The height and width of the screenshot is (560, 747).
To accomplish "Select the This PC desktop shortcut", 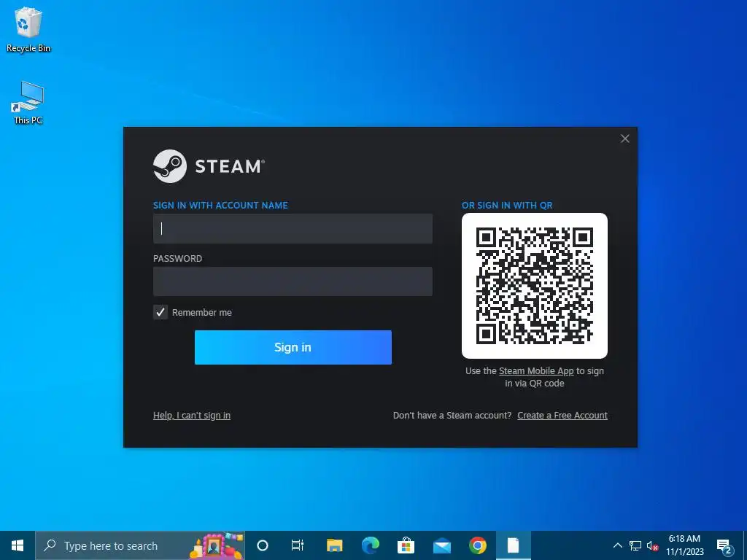I will coord(28,102).
